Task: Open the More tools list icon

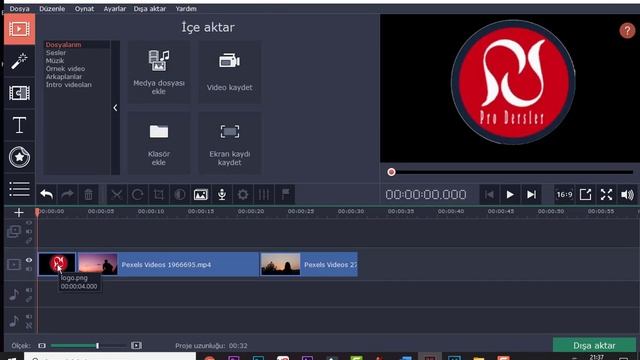Action: [x=19, y=189]
